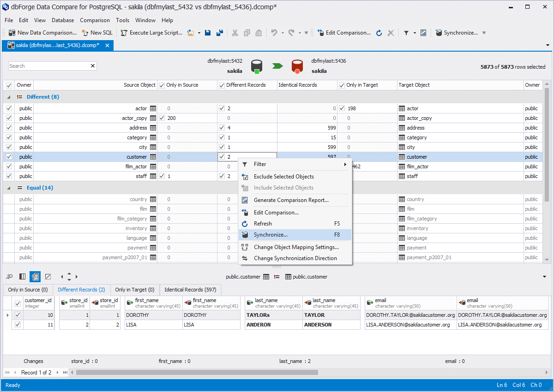Open the Filter dropdown arrow in the toolbar
The width and height of the screenshot is (554, 392).
(x=415, y=33)
